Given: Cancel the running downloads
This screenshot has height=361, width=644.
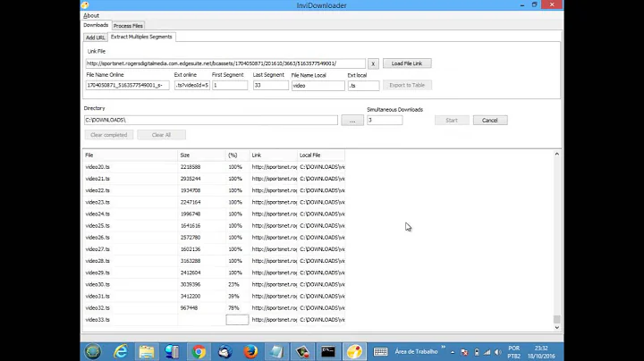Looking at the screenshot, I should (490, 121).
